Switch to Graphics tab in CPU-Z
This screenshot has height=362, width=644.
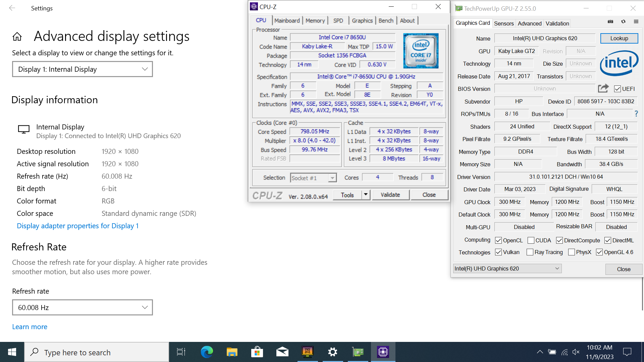pyautogui.click(x=362, y=20)
